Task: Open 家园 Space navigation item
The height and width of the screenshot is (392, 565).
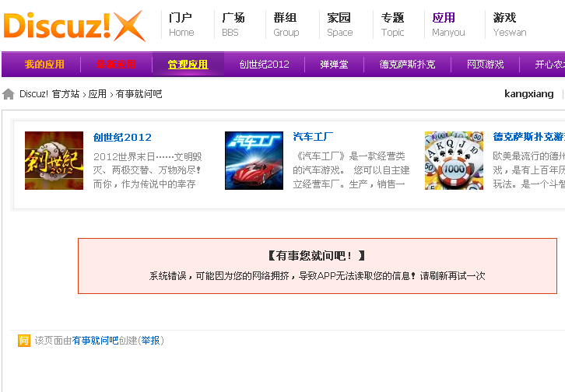Action: pyautogui.click(x=339, y=24)
